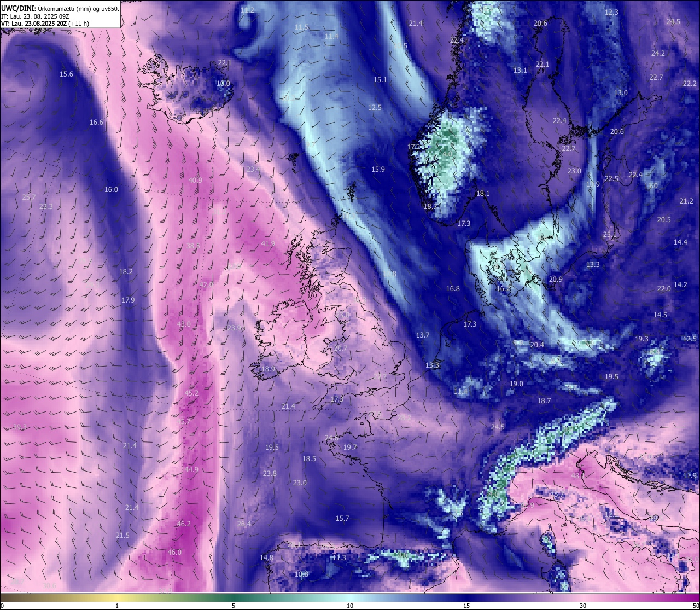Click the 20.4 value over Germany

click(537, 345)
